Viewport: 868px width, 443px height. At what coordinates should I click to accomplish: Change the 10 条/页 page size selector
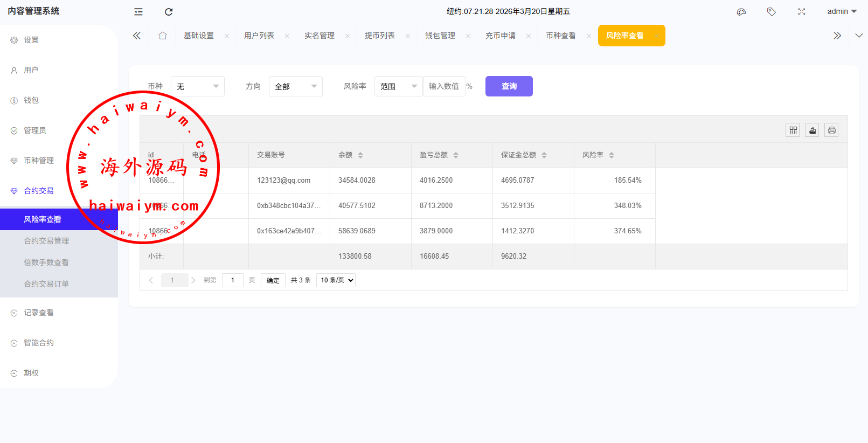point(336,280)
